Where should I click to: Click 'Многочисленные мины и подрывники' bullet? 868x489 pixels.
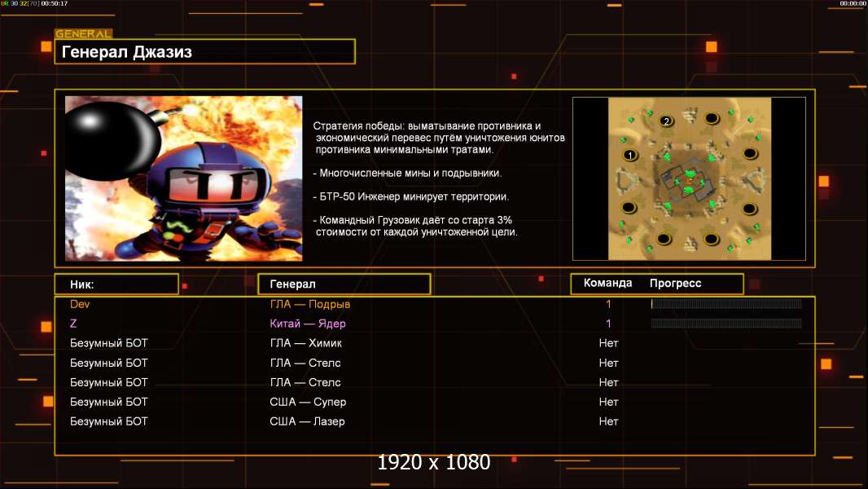pos(407,173)
